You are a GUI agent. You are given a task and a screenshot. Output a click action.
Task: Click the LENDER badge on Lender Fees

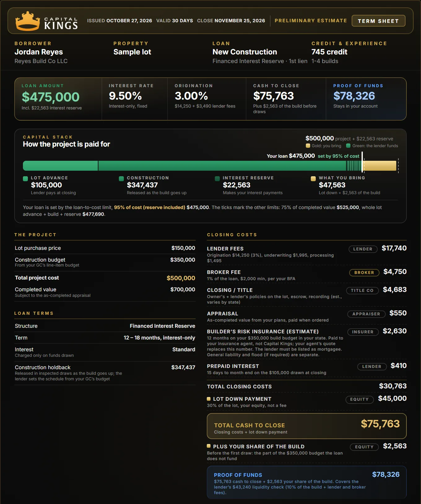coord(363,249)
